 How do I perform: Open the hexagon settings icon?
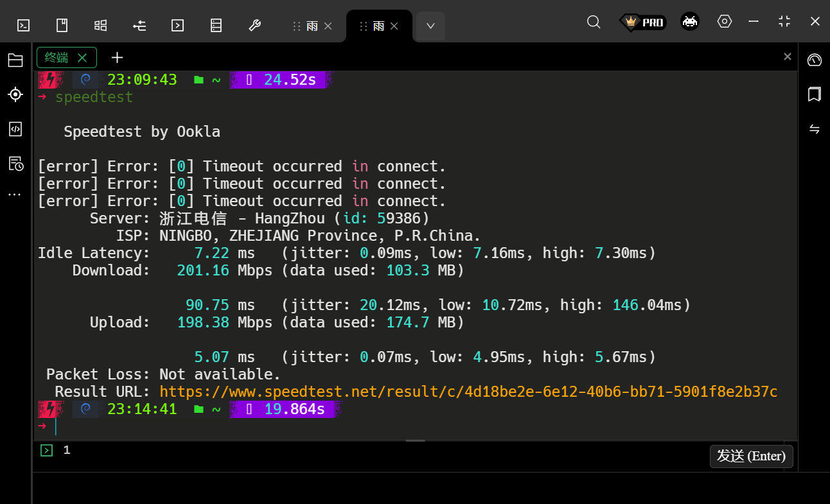pos(725,21)
